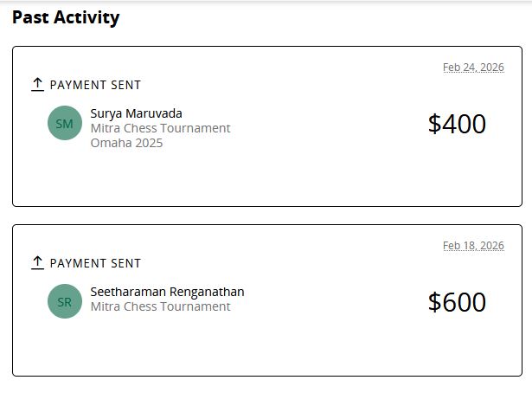Click Mitra Chess Tournament memo under Surya Maruvada

[160, 128]
